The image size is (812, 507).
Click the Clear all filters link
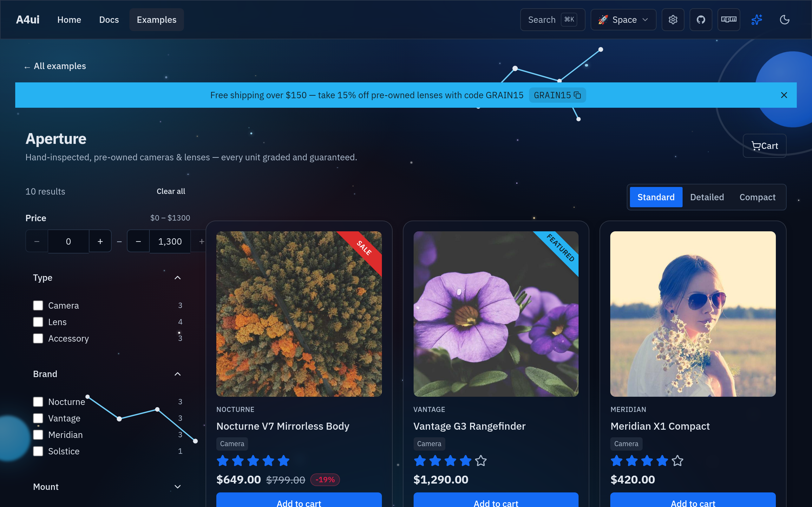click(171, 191)
